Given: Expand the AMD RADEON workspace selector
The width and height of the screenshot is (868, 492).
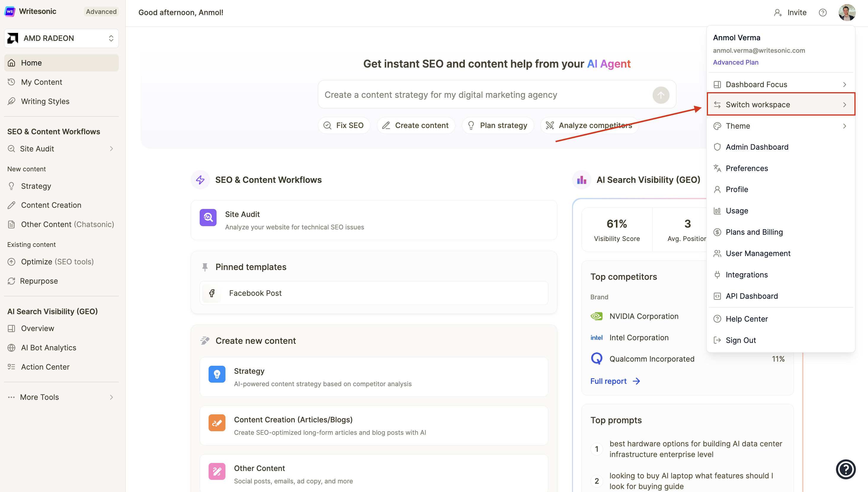Looking at the screenshot, I should point(61,38).
